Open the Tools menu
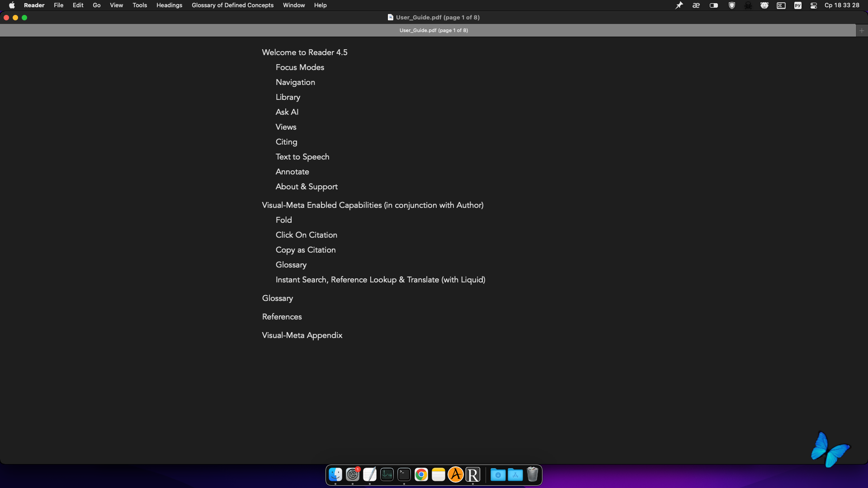868x488 pixels. pos(140,5)
